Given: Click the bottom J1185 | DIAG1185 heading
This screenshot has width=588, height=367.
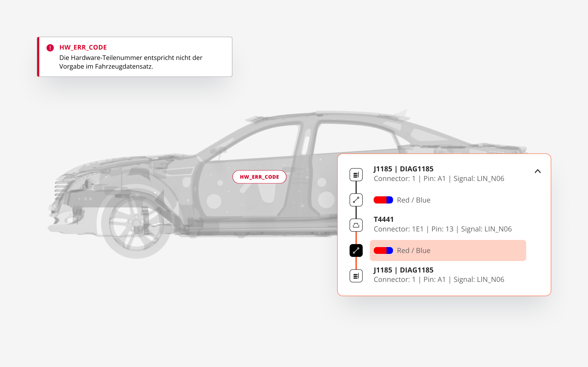Looking at the screenshot, I should click(x=403, y=270).
